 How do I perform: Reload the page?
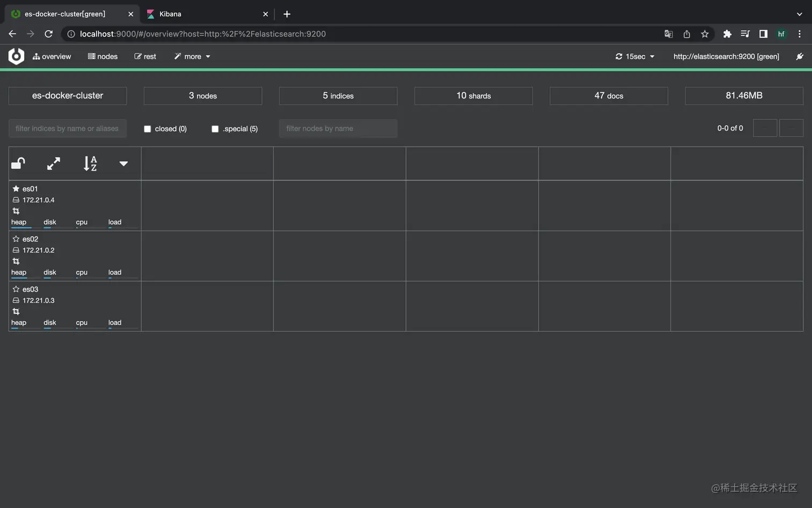[48, 34]
